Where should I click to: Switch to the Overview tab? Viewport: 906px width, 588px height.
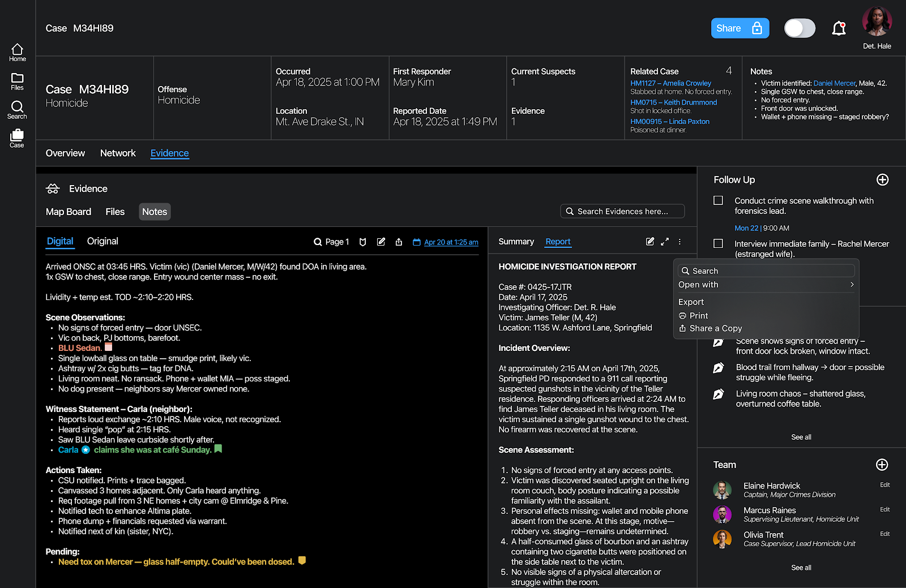[x=65, y=153]
